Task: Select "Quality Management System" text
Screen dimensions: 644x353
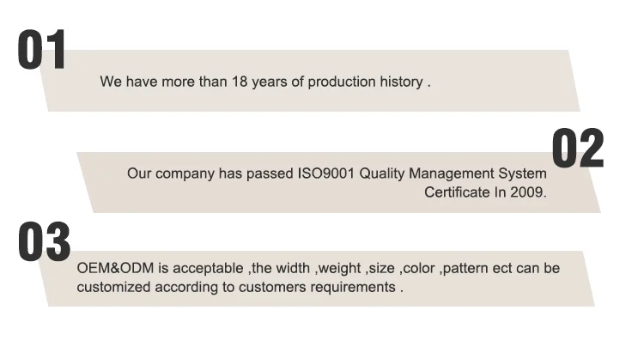Action: (453, 173)
